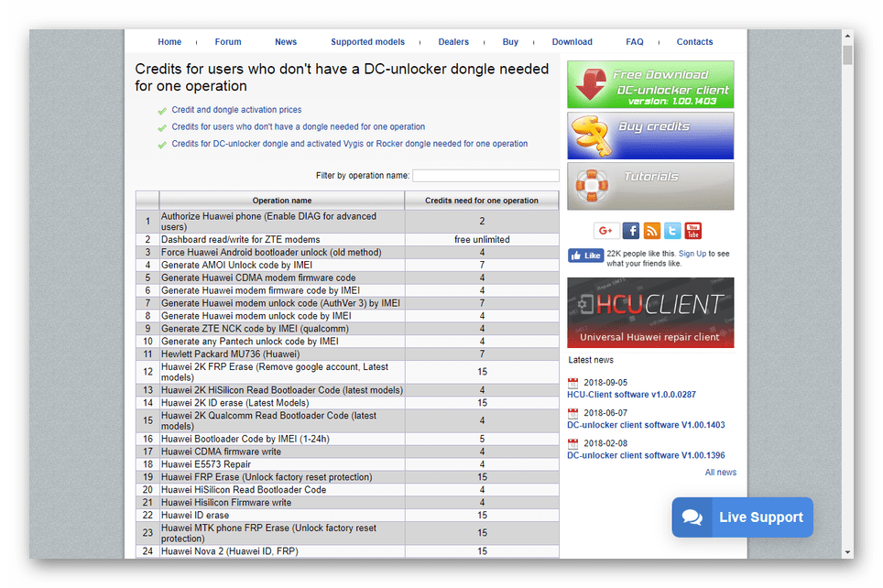Select Dashboard read/write for ZTE modems row

(x=347, y=239)
